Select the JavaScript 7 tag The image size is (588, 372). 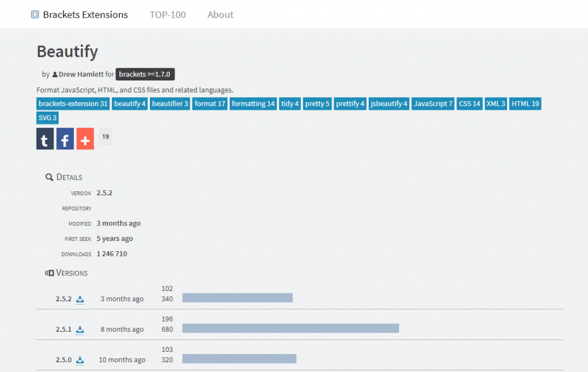click(432, 103)
